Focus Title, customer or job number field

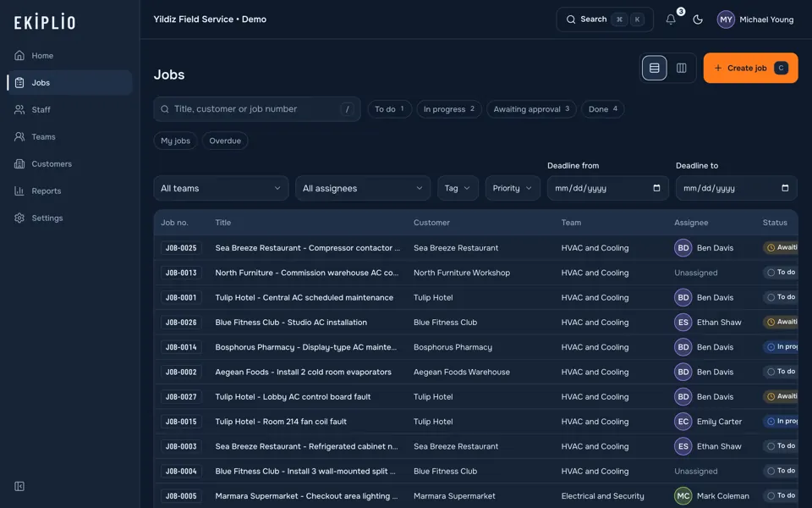click(257, 109)
